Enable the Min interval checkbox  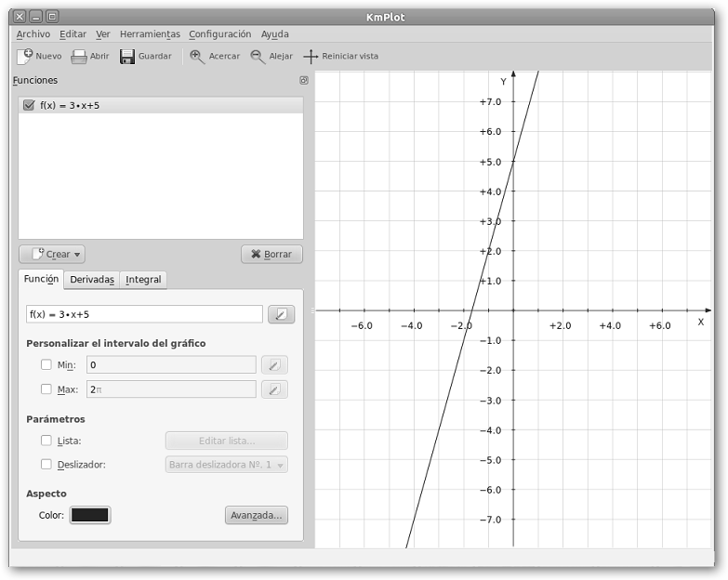click(x=46, y=365)
